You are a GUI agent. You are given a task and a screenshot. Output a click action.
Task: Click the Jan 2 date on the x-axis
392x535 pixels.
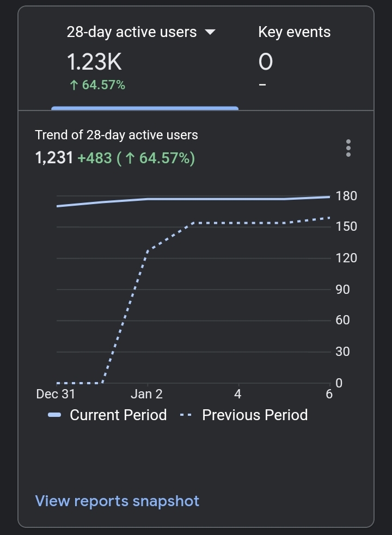(x=147, y=394)
